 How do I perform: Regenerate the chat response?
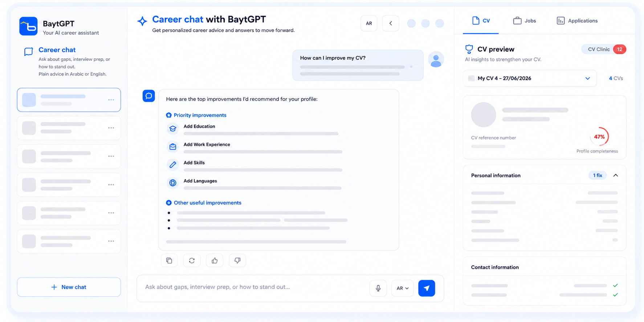click(x=192, y=260)
